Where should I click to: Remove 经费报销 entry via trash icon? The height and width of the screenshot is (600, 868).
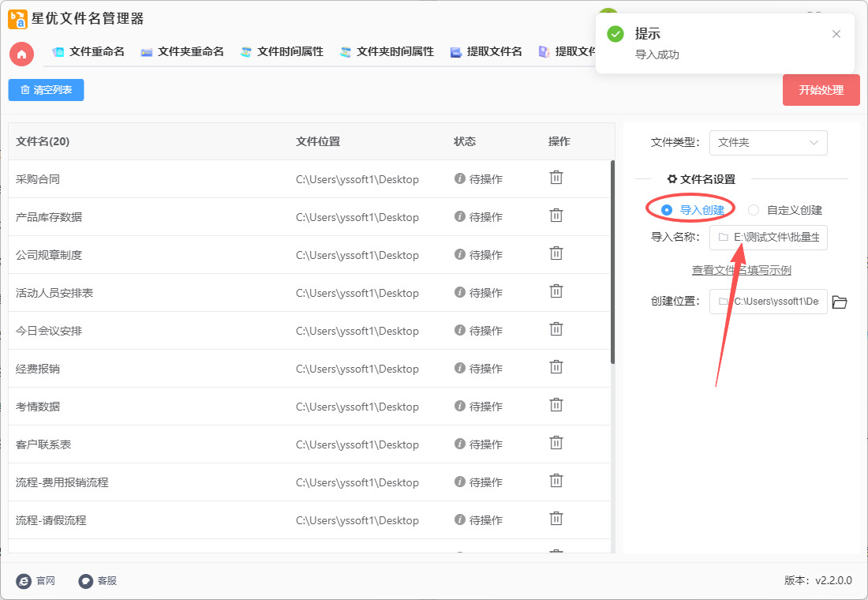[x=556, y=367]
